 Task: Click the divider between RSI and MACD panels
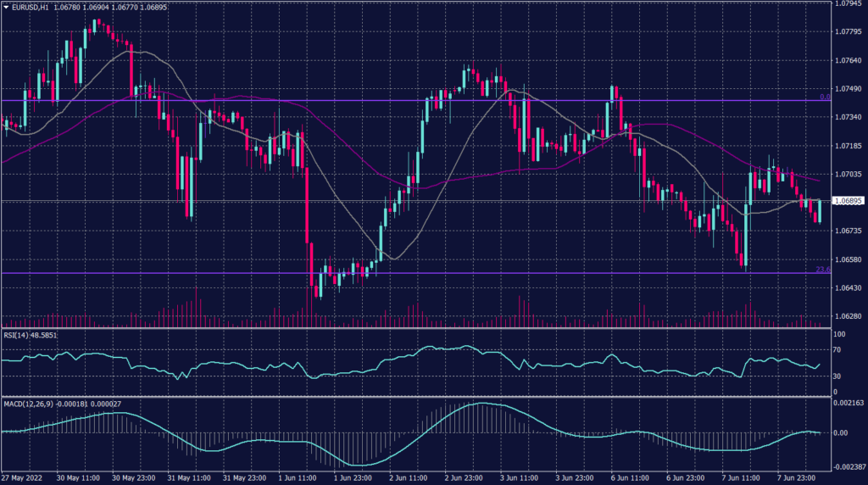click(x=415, y=396)
